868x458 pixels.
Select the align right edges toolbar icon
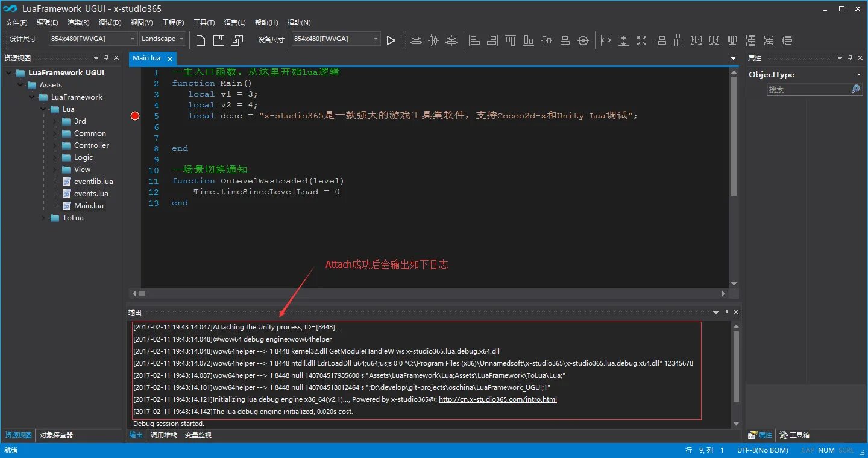(492, 40)
